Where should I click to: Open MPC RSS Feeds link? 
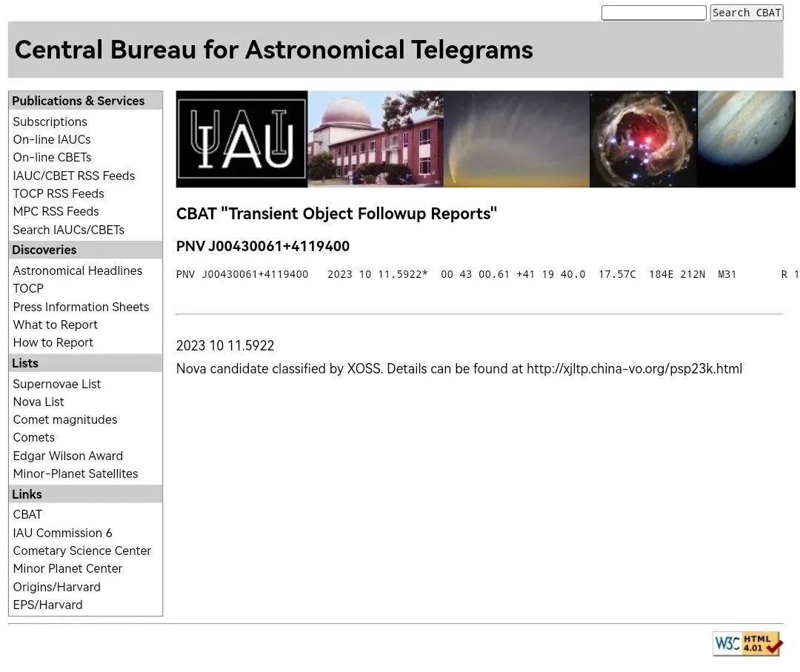coord(56,212)
